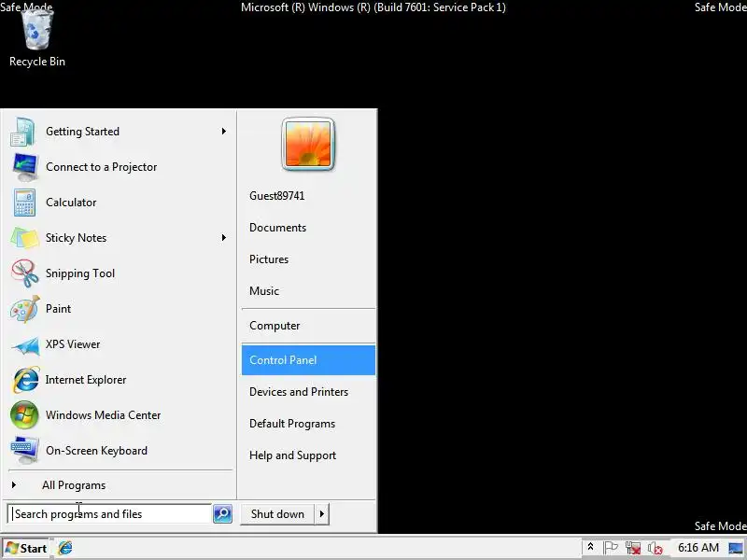The height and width of the screenshot is (560, 747).
Task: Click the Snipping Tool text label
Action: [80, 273]
